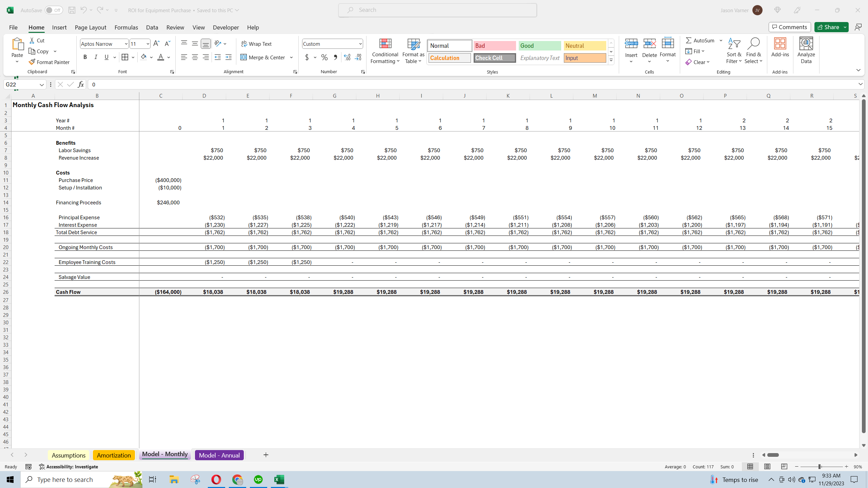Screen dimensions: 868x488
Task: Open the Model - Annual sheet
Action: 219,455
